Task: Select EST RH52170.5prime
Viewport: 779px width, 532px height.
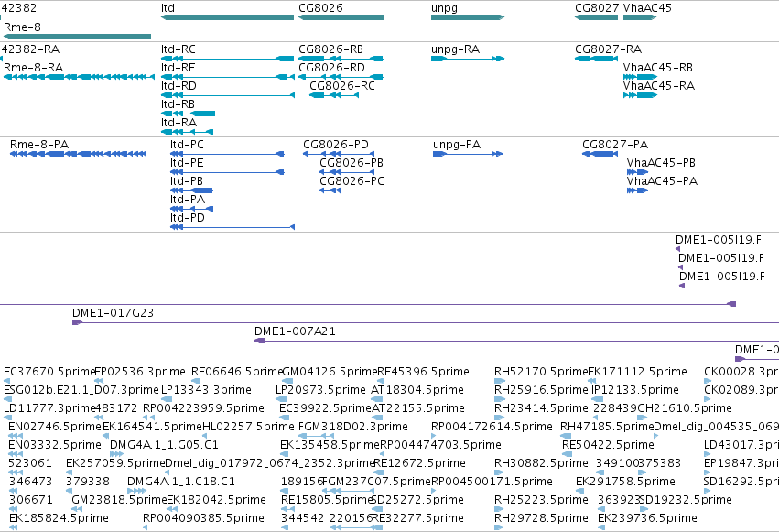Action: click(x=499, y=381)
